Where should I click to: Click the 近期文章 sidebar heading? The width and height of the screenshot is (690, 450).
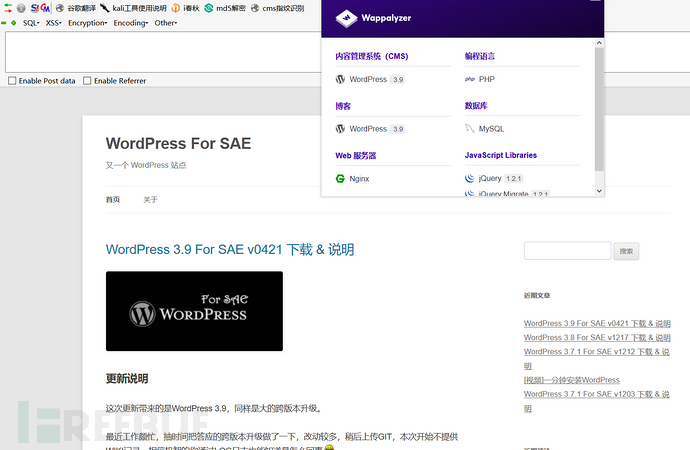(537, 296)
